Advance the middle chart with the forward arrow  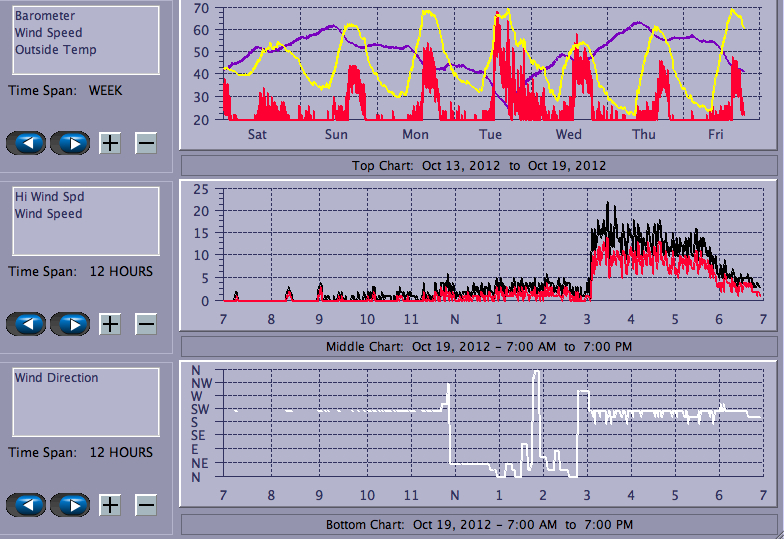(70, 324)
